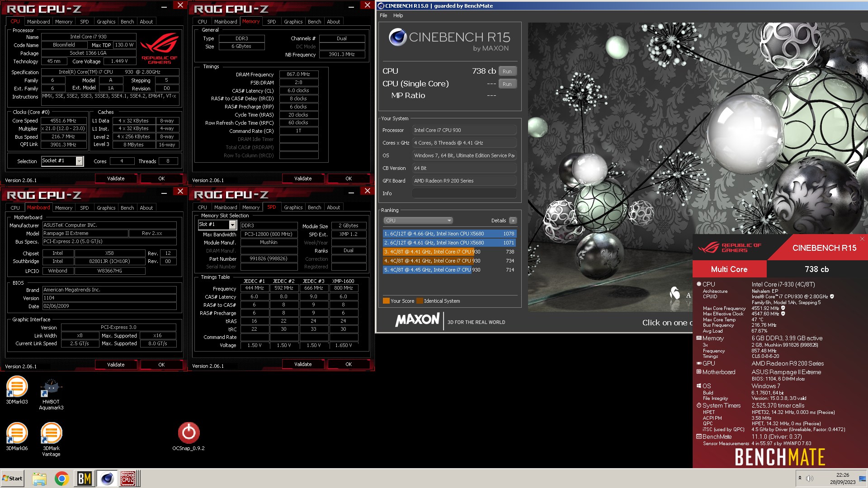
Task: Open the Help menu in Cinebench
Action: point(398,15)
